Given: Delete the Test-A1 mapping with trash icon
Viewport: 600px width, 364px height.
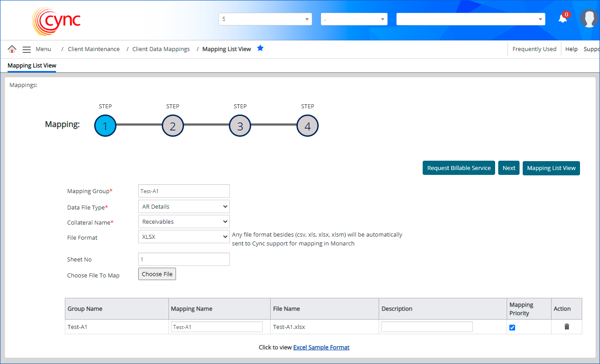Looking at the screenshot, I should click(567, 327).
